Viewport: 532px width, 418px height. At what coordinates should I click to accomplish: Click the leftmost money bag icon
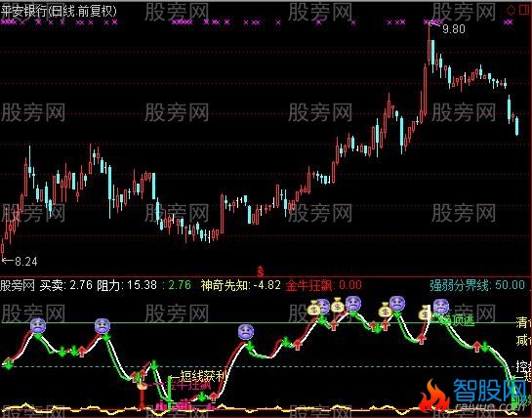pos(314,308)
